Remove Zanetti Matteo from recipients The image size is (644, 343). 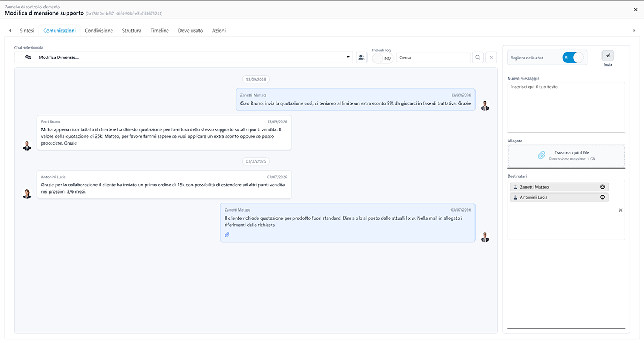[x=603, y=187]
